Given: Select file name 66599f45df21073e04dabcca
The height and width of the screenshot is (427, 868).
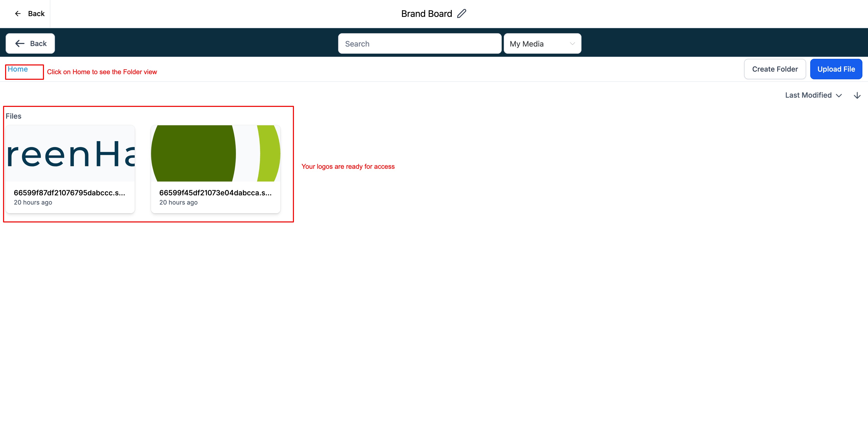Looking at the screenshot, I should (x=215, y=193).
